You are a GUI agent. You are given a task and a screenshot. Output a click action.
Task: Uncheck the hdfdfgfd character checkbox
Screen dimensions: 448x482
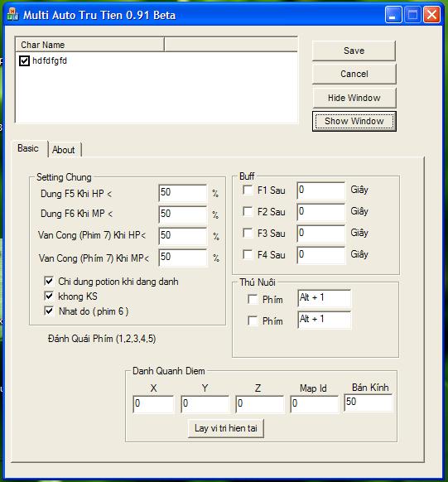[24, 60]
